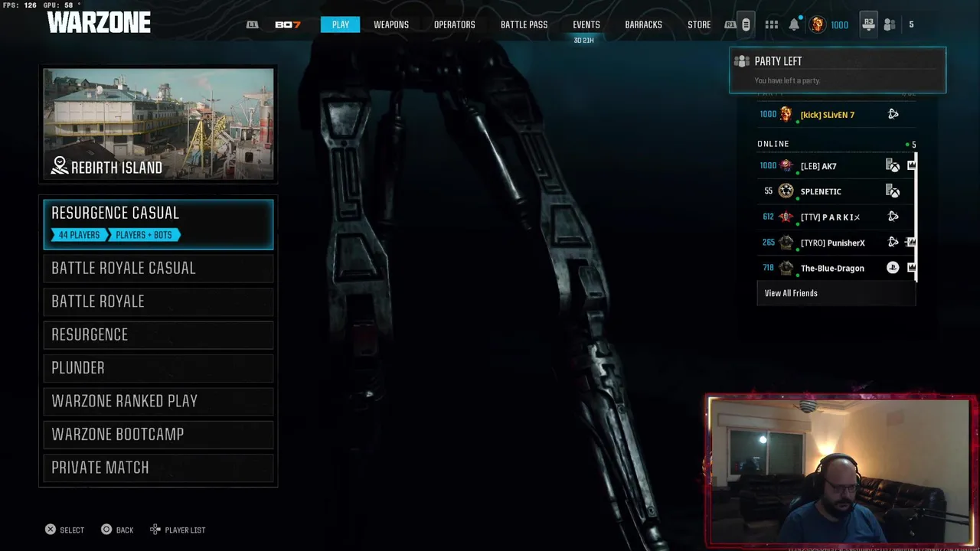Viewport: 980px width, 551px height.
Task: Select RESURGENCE CASUAL mode
Action: point(158,224)
